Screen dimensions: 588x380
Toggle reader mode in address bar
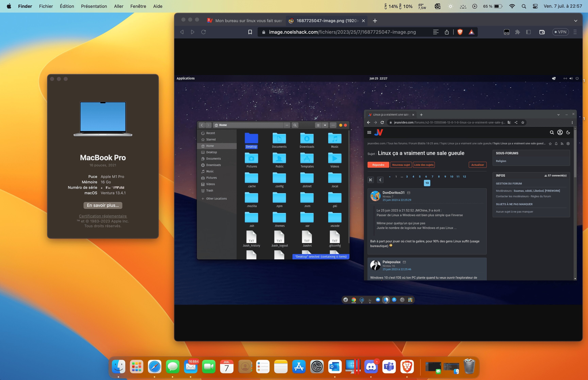[x=436, y=32]
